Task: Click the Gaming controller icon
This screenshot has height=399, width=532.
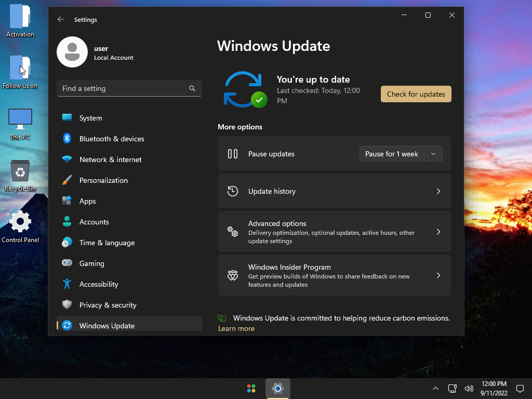Action: point(67,263)
